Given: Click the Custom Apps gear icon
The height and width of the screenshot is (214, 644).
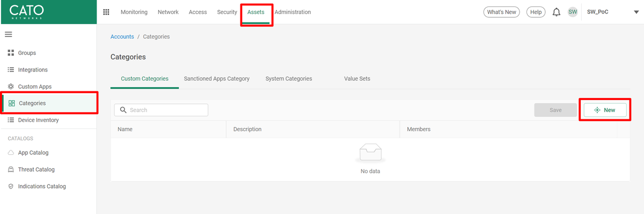Looking at the screenshot, I should click(11, 87).
